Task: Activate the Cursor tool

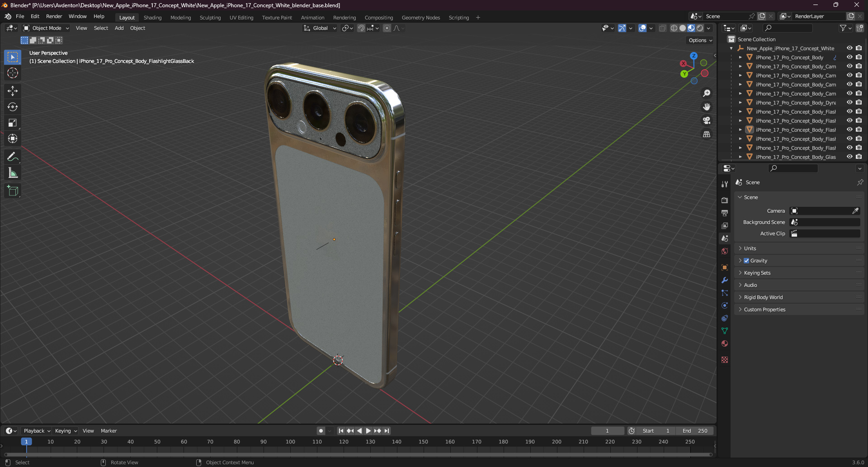Action: tap(13, 73)
